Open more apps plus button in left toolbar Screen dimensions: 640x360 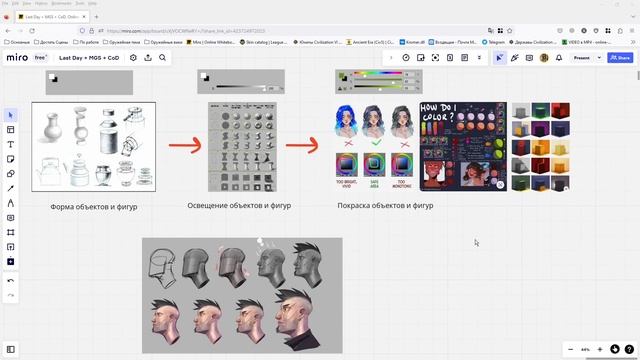[x=11, y=261]
